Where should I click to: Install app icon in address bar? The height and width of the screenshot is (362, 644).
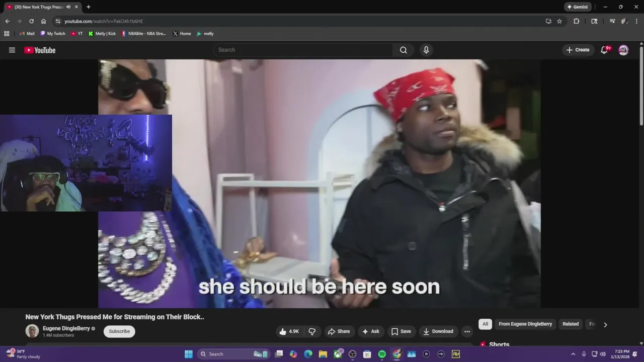point(548,21)
